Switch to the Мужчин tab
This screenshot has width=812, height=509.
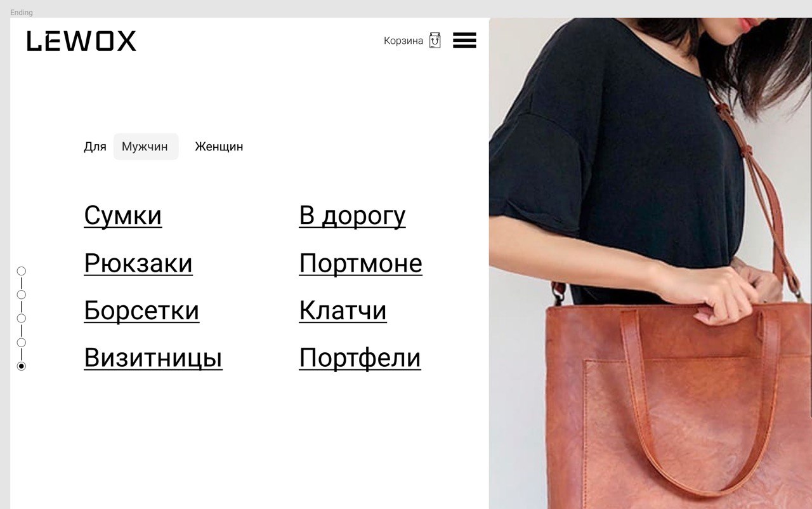pyautogui.click(x=146, y=147)
